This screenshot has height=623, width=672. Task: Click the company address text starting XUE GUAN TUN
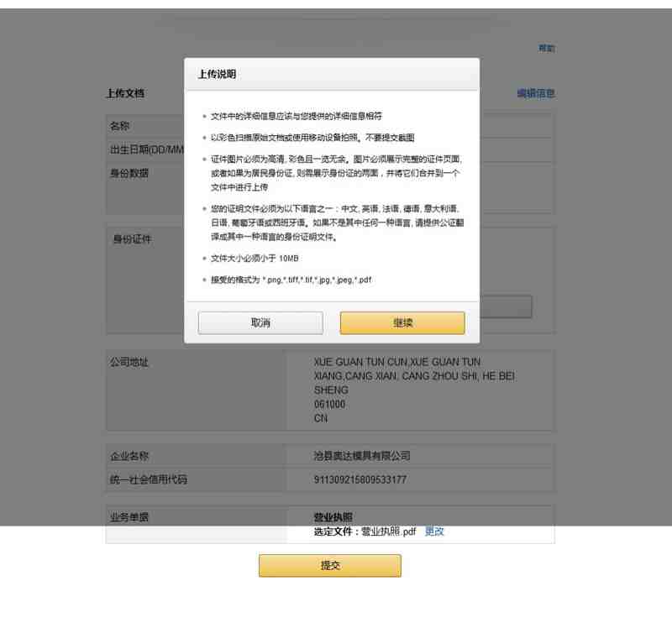click(414, 390)
